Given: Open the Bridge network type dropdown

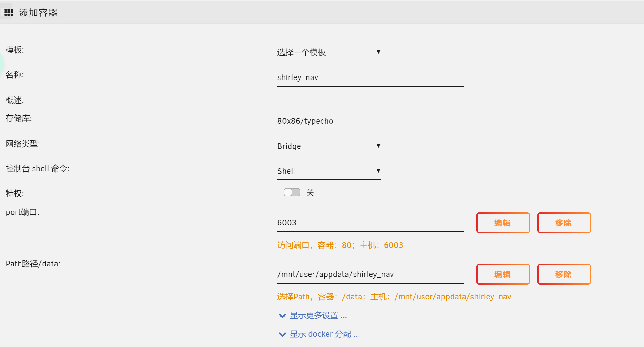Looking at the screenshot, I should tap(329, 146).
